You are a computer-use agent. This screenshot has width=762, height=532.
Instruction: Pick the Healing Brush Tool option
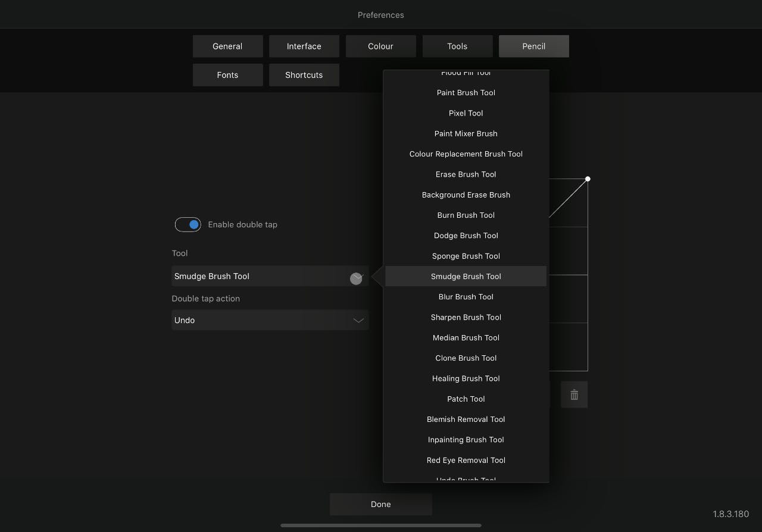click(466, 378)
